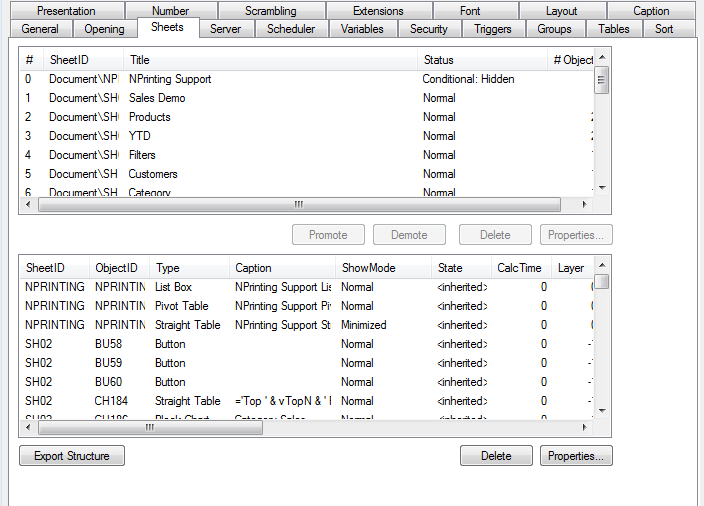Select the Filters sheet row
704x506 pixels.
click(307, 155)
